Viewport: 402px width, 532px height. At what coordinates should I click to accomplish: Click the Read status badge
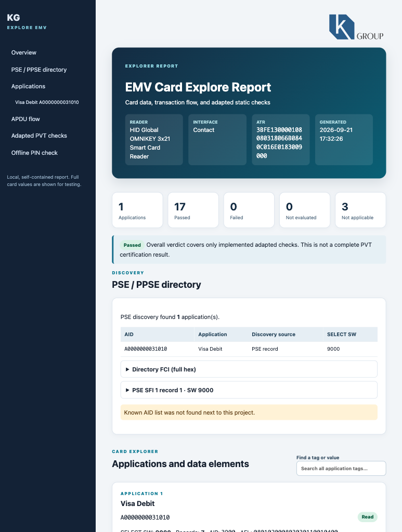point(367,517)
